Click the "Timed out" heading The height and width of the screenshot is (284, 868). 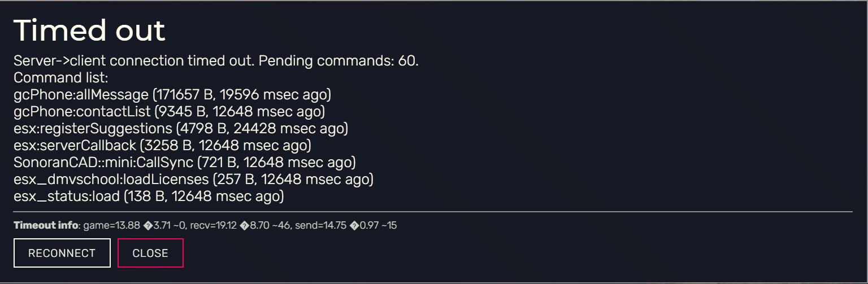click(x=89, y=30)
